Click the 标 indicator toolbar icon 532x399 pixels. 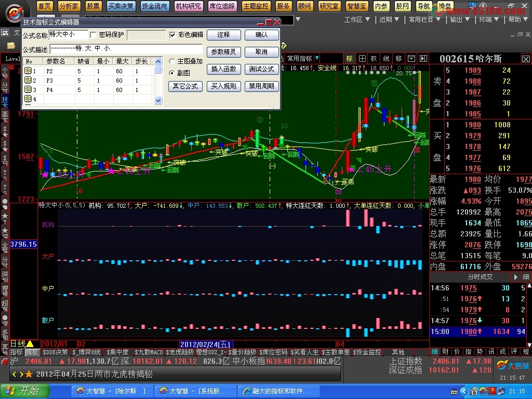coord(350,58)
